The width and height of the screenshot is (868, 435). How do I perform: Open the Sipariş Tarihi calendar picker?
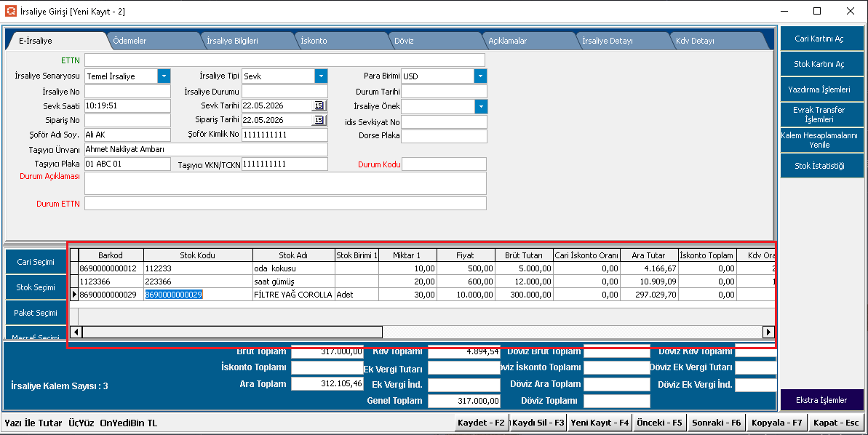click(x=319, y=119)
